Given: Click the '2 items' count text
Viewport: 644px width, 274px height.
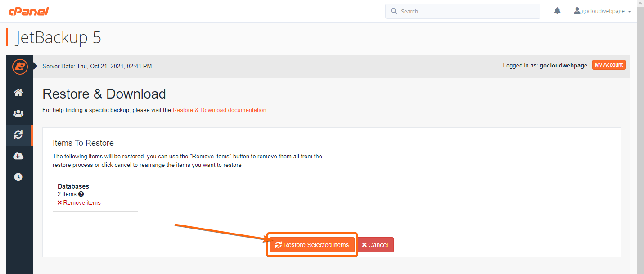Looking at the screenshot, I should [67, 194].
